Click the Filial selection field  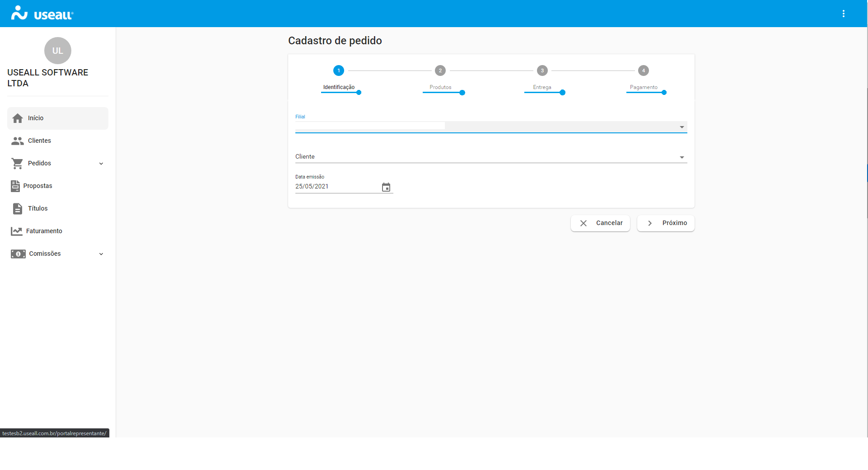[x=491, y=127]
